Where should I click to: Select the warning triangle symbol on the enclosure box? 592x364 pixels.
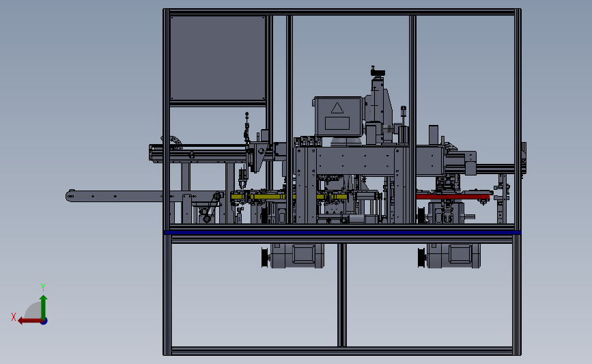pos(337,109)
